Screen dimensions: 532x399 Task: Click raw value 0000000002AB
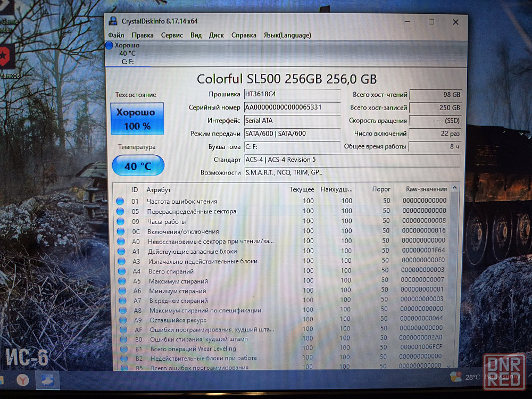421,337
